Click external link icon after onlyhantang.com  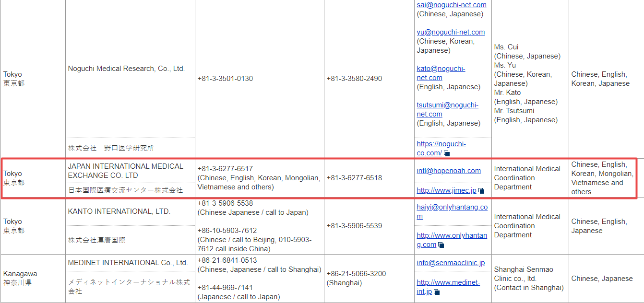[441, 245]
